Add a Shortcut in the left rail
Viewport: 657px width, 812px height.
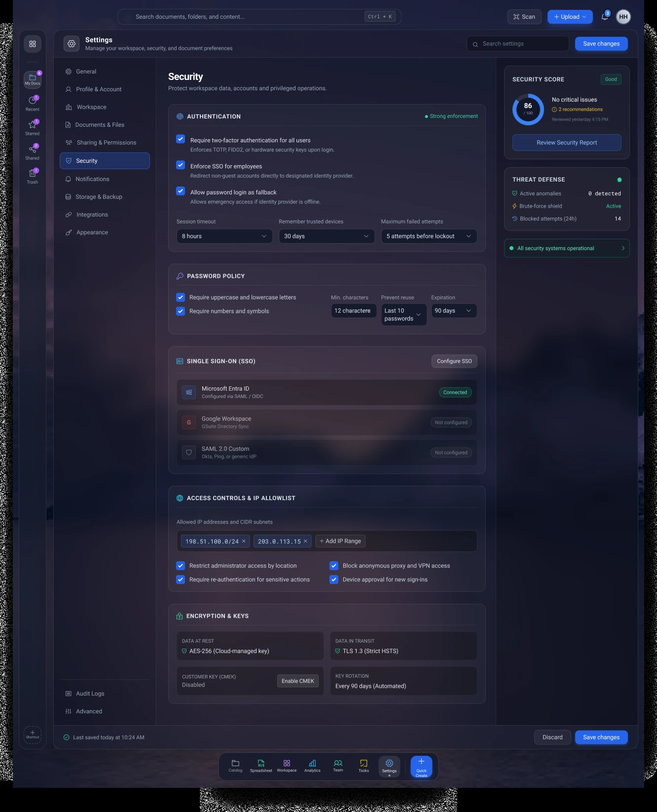33,735
